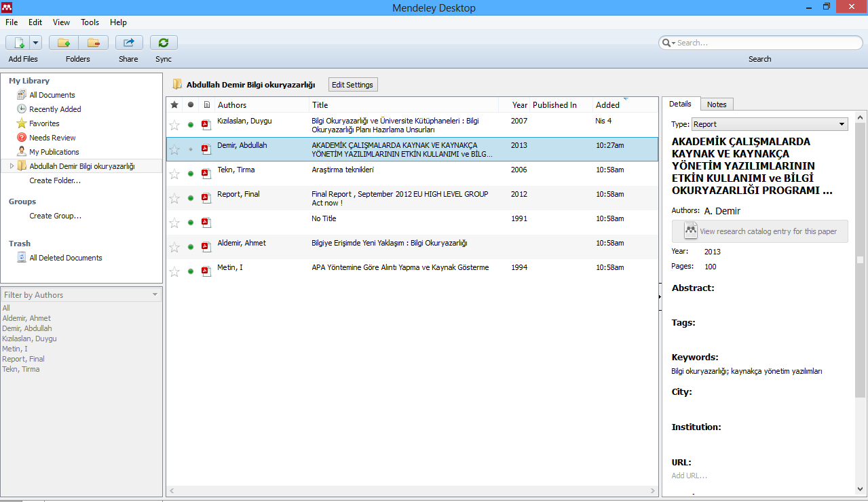Sort by the favorites star column header

[x=174, y=105]
